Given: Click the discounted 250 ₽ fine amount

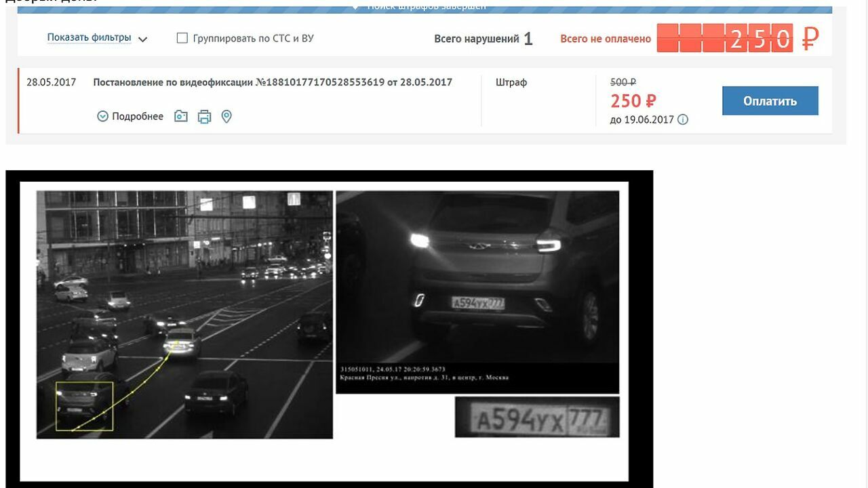Looking at the screenshot, I should pyautogui.click(x=633, y=101).
